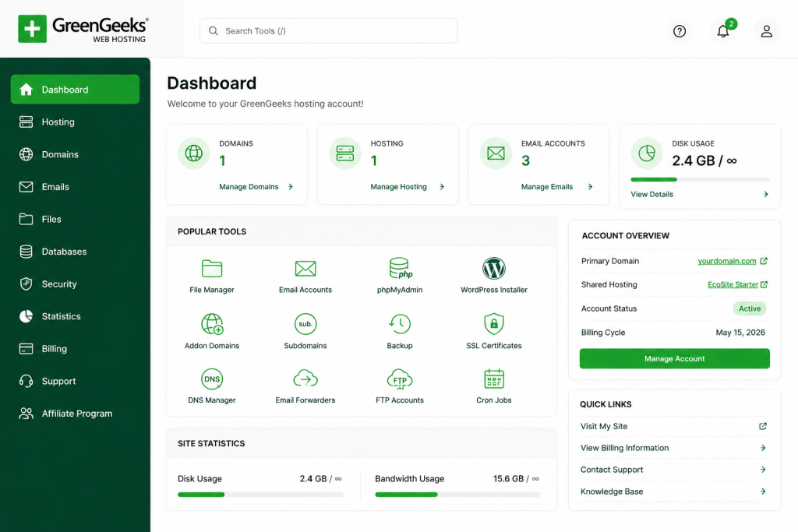This screenshot has width=798, height=532.
Task: Click the Manage Account button
Action: pyautogui.click(x=674, y=358)
